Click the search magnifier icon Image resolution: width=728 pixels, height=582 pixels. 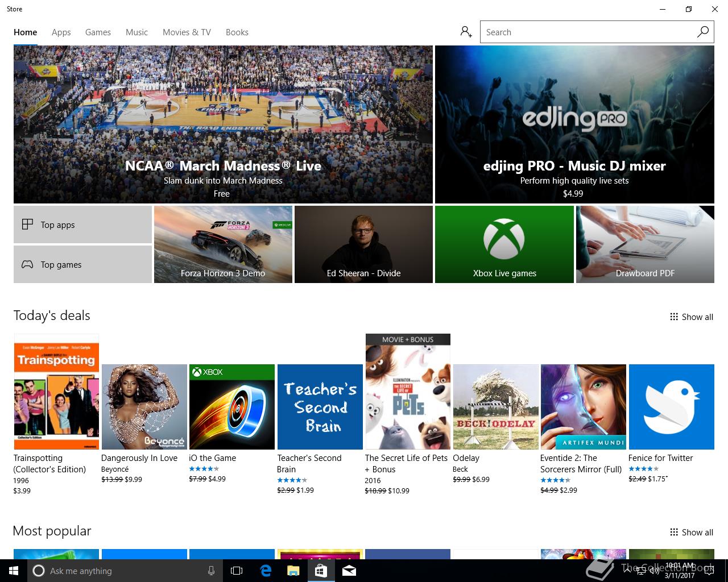click(703, 32)
